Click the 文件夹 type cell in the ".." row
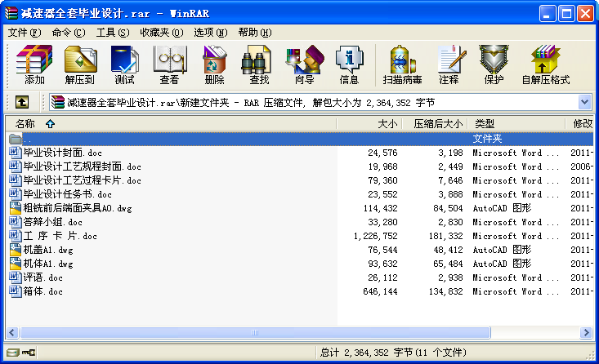Image resolution: width=599 pixels, height=364 pixels. point(487,139)
